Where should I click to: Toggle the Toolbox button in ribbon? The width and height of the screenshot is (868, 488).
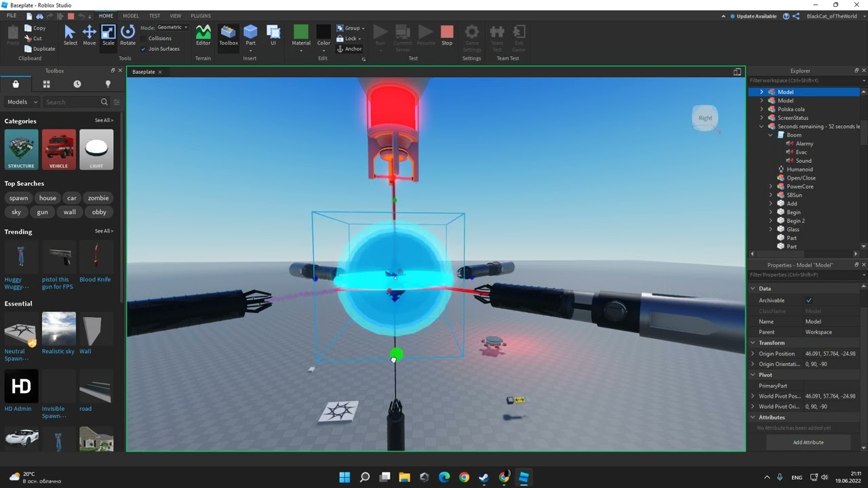click(x=229, y=35)
